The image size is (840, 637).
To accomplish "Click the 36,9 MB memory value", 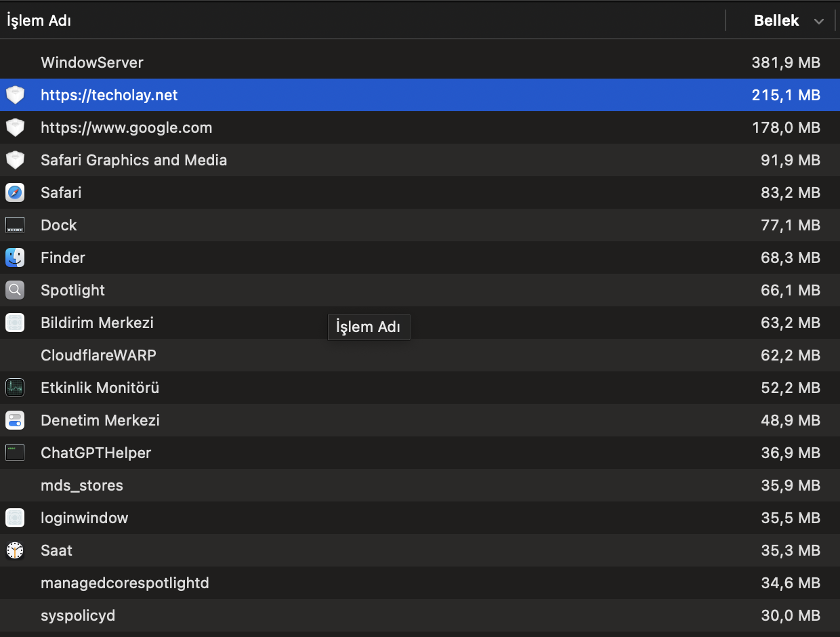I will click(x=791, y=453).
